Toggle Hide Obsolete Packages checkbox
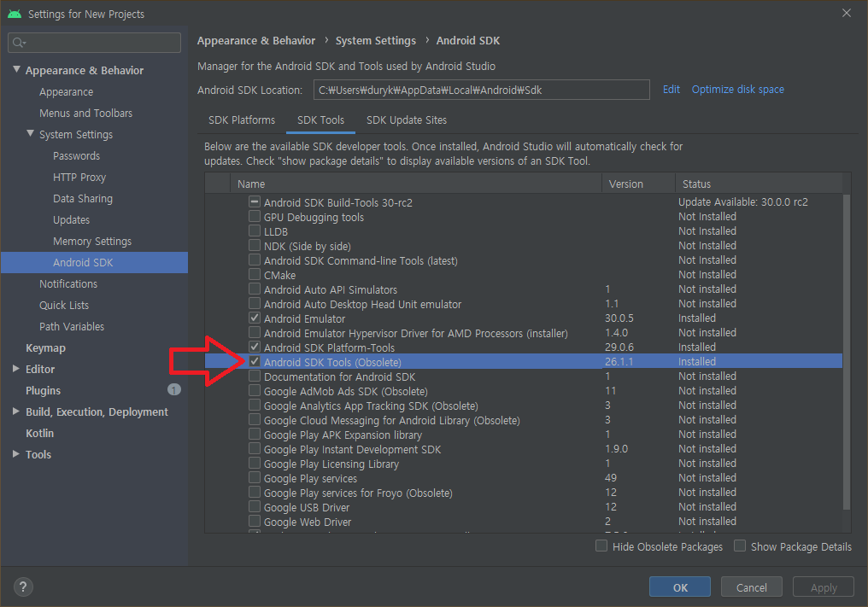The image size is (868, 607). point(601,546)
